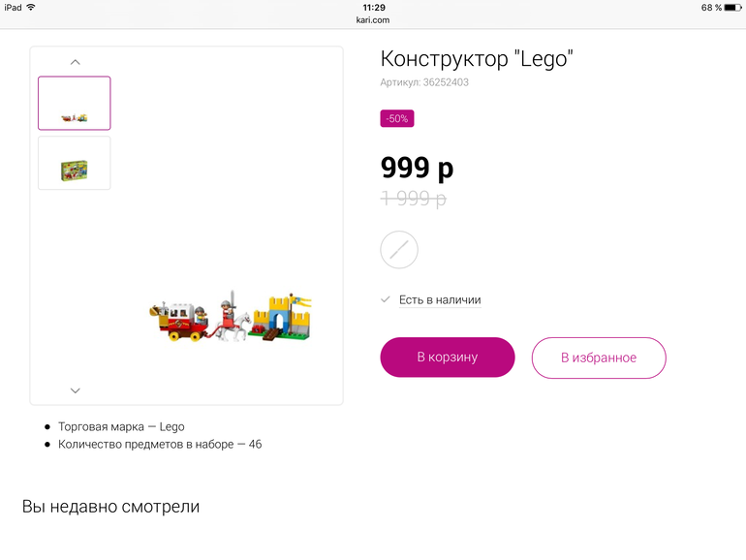The height and width of the screenshot is (560, 746).
Task: Add the product with "В корзину"
Action: (x=447, y=358)
